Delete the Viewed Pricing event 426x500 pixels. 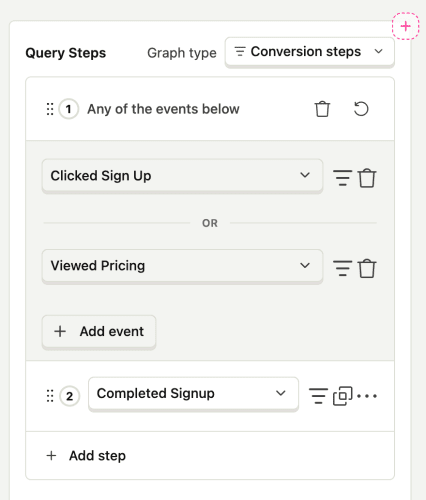tap(367, 268)
